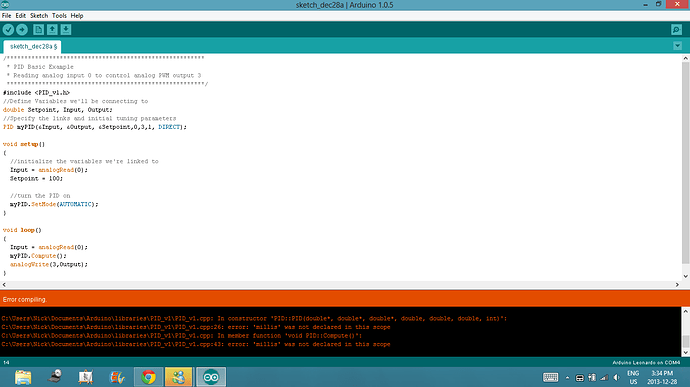
Task: Click console scrollbar down arrow
Action: pos(686,353)
